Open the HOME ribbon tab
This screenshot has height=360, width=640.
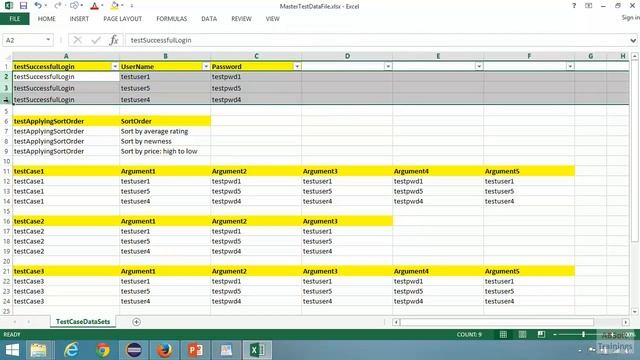tap(47, 19)
